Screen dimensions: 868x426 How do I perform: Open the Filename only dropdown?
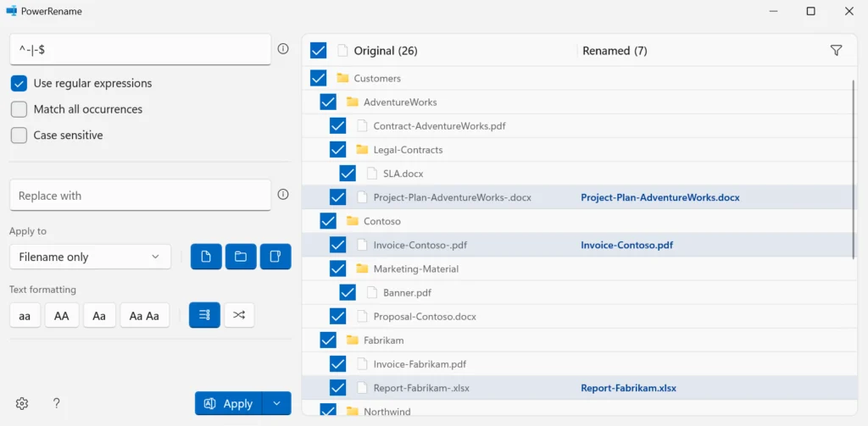(90, 257)
